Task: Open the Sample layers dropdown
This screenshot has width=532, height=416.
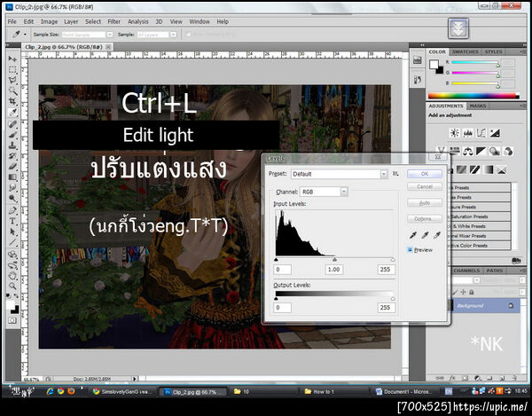Action: pyautogui.click(x=157, y=35)
